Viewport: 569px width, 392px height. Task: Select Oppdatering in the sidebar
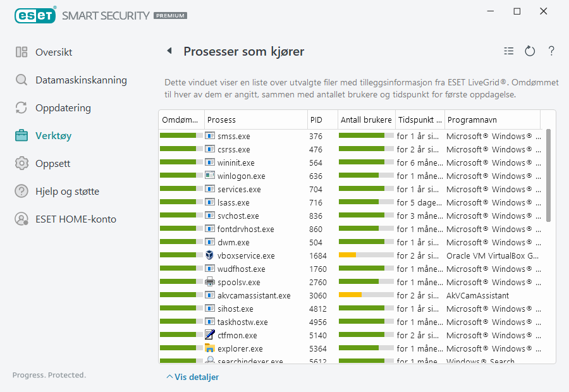point(63,107)
